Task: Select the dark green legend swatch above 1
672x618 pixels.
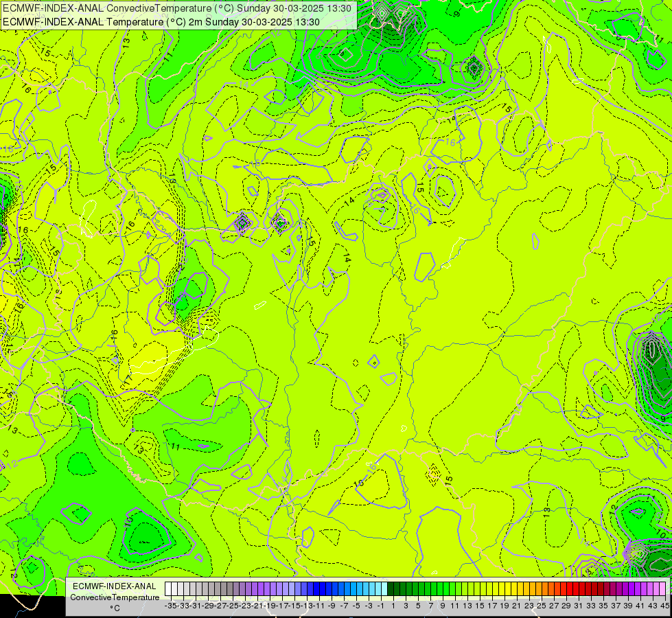Action: [x=391, y=588]
